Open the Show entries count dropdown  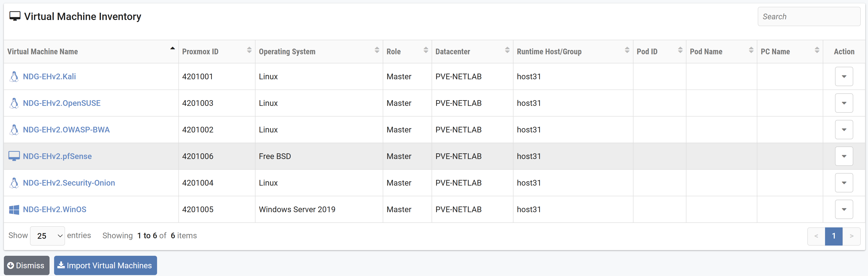pos(48,236)
